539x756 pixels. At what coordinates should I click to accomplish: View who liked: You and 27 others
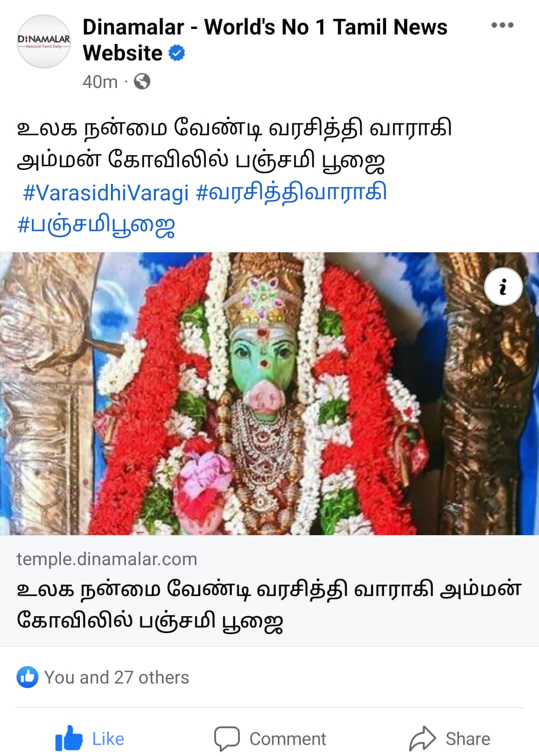point(116,678)
